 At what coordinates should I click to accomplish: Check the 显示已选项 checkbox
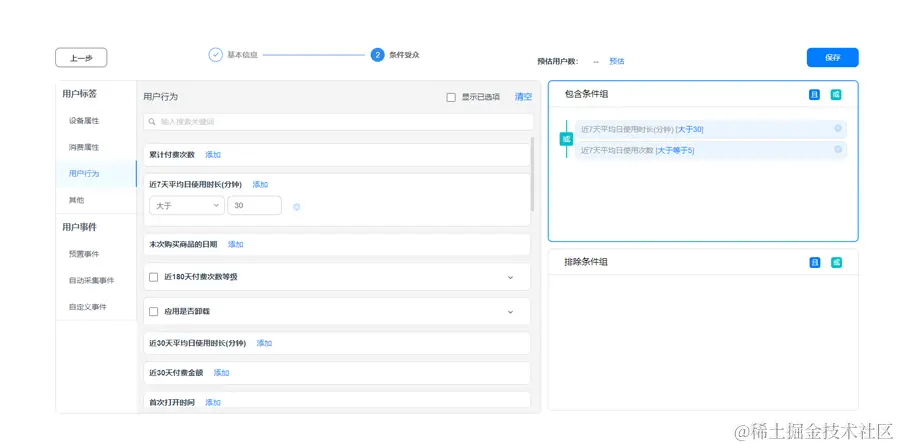pos(451,97)
